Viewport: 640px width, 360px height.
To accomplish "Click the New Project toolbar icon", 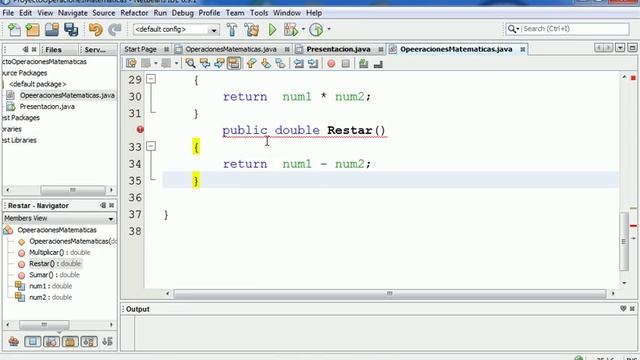I will 33,30.
